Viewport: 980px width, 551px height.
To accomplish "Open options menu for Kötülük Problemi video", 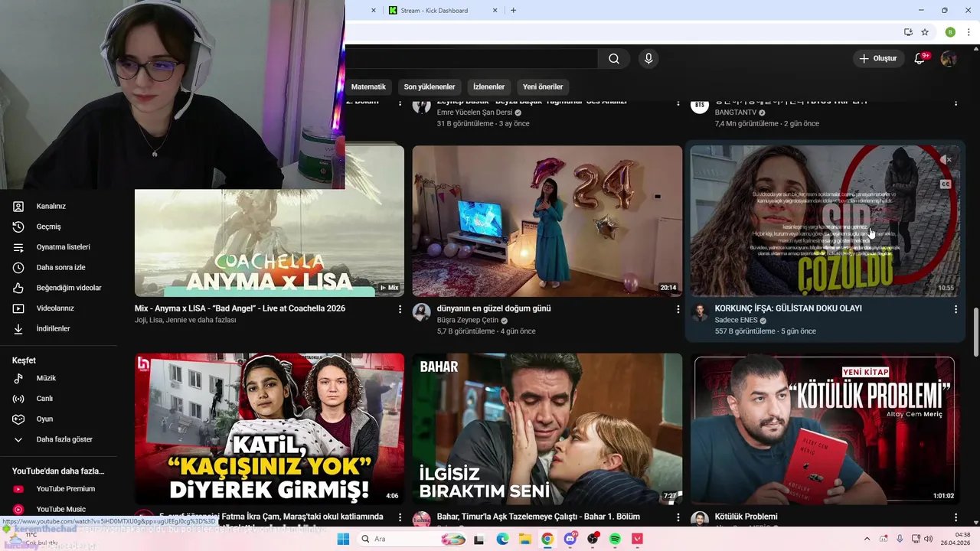I will [955, 517].
